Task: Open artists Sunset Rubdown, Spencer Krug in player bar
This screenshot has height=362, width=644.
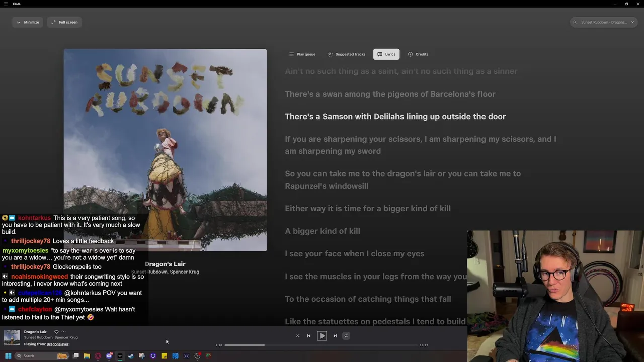Action: tap(51, 337)
